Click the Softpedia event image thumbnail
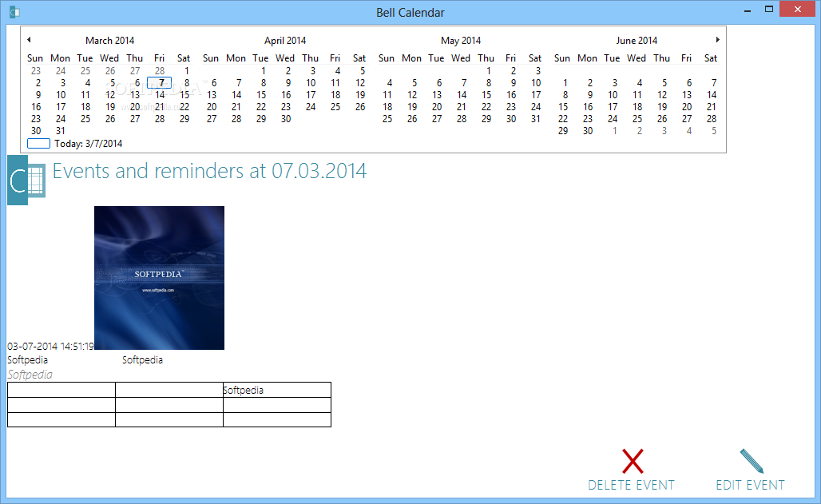 (159, 278)
